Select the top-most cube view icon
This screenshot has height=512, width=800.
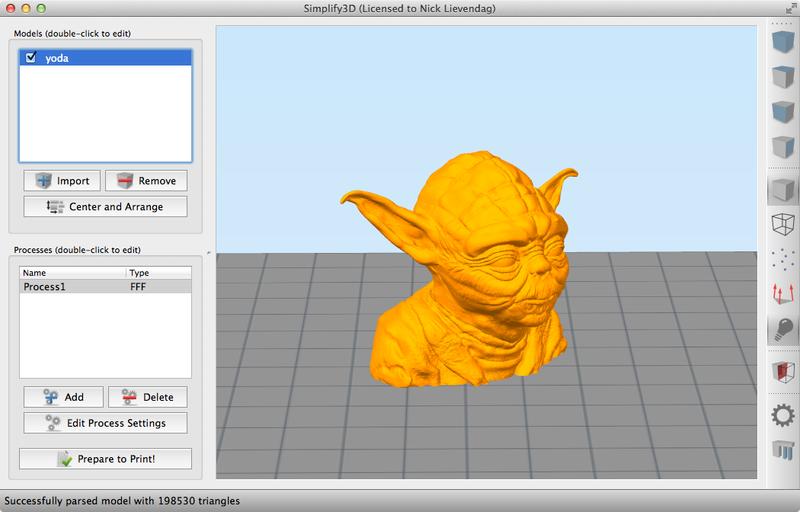783,43
